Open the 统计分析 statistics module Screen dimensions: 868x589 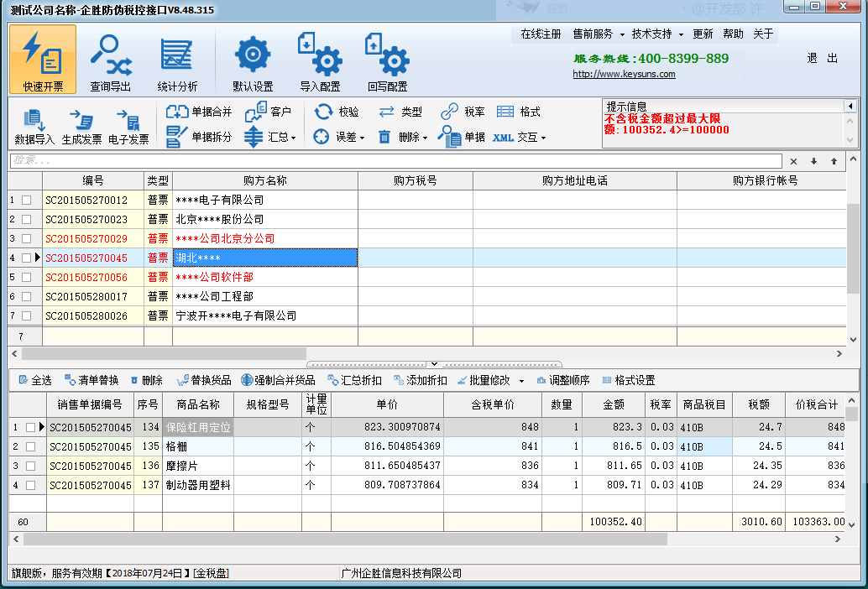(x=177, y=62)
